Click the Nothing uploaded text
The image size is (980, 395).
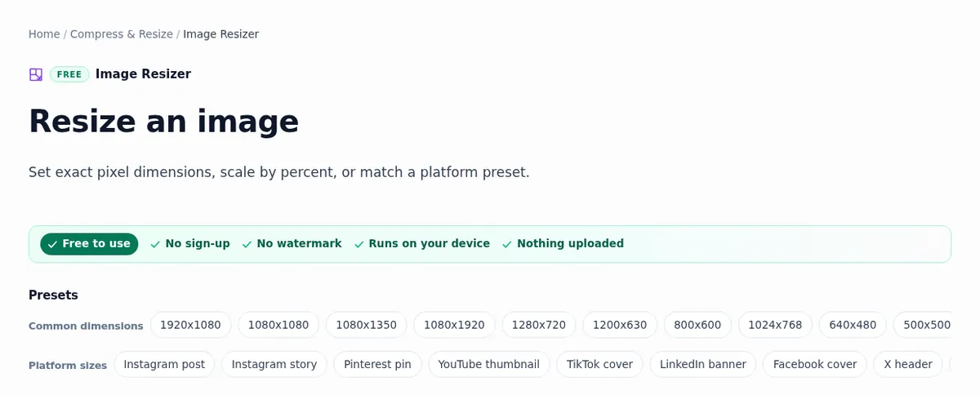570,244
